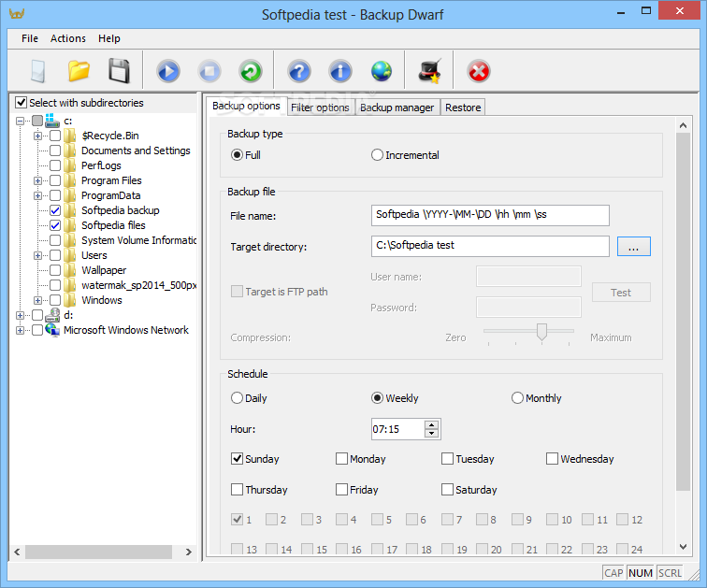707x588 pixels.
Task: Click the Test FTP button
Action: (x=621, y=293)
